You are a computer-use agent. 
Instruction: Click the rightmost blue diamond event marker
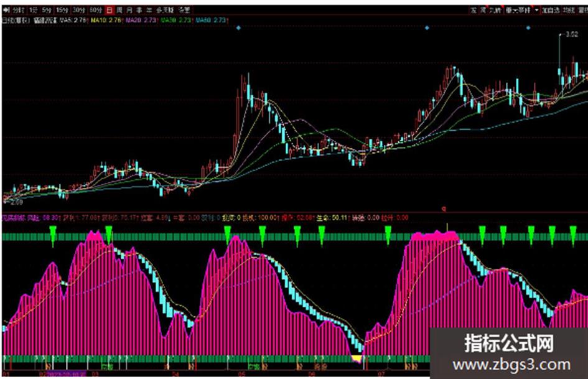528,28
